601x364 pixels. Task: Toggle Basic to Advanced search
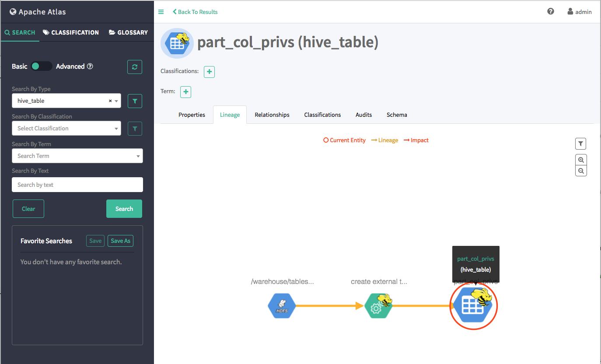[42, 66]
